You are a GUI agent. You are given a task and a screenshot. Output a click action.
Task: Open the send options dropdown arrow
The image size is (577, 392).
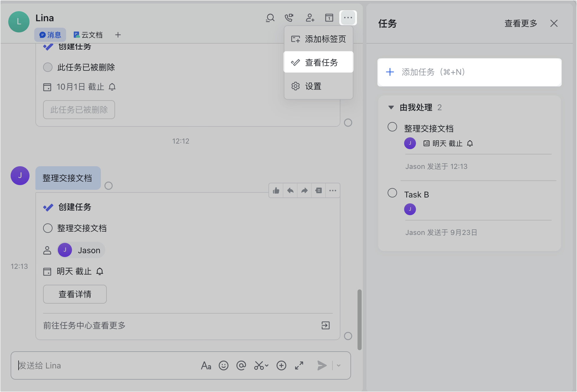coord(339,366)
